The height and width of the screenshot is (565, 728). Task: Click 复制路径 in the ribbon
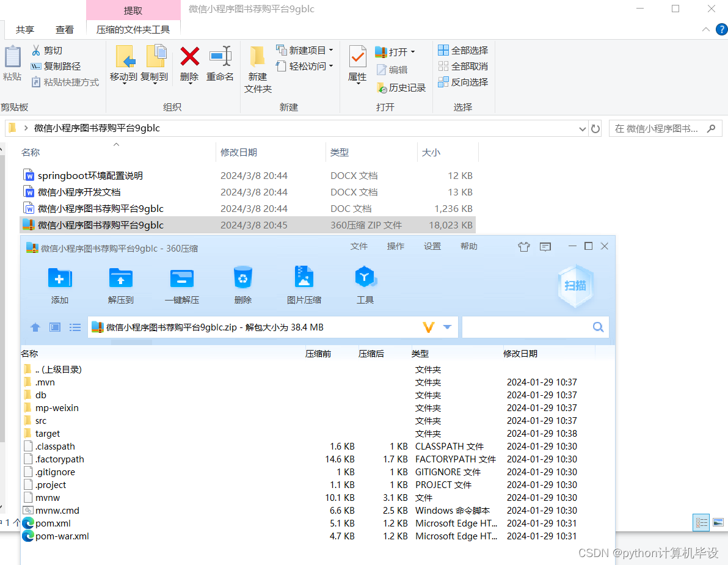pyautogui.click(x=56, y=67)
